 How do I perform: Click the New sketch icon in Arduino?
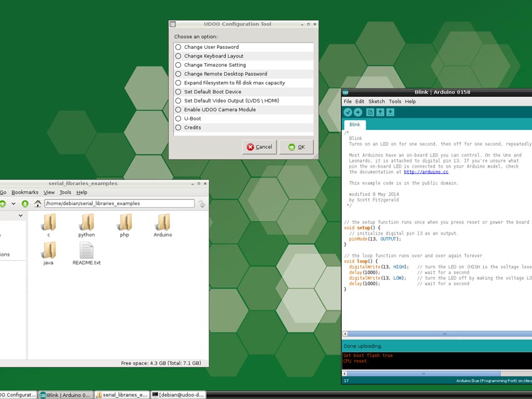[370, 112]
